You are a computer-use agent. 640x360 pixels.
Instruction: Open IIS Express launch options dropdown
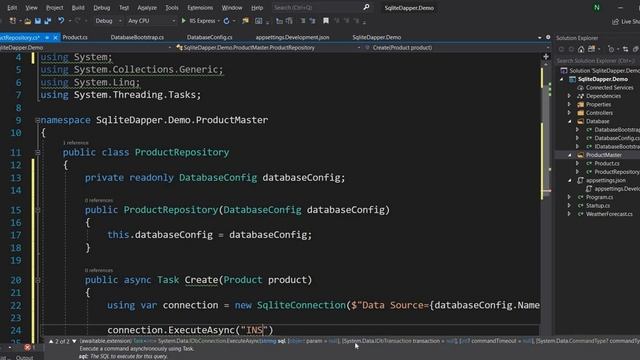coord(219,21)
